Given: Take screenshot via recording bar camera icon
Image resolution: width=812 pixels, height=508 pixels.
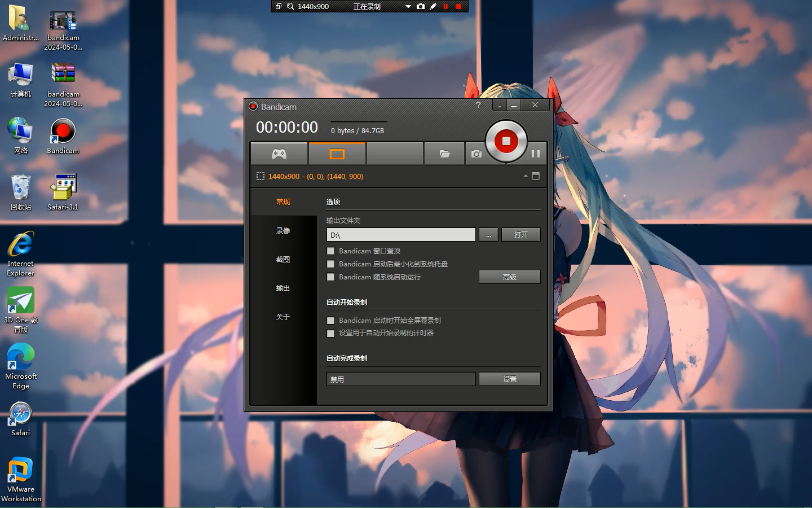Looking at the screenshot, I should (x=420, y=6).
